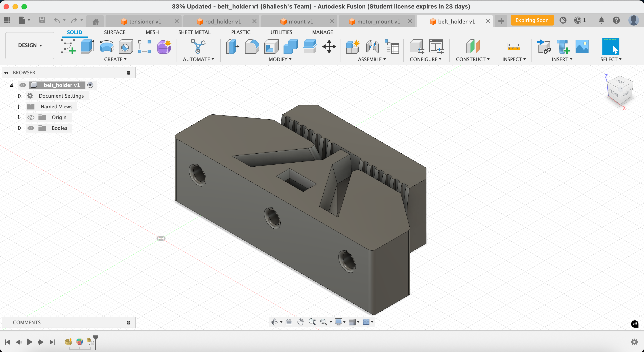Viewport: 644px width, 352px height.
Task: Switch to the PLASTIC tab
Action: [241, 32]
